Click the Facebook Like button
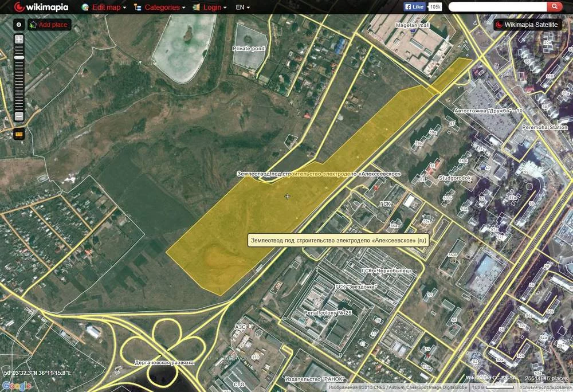 (415, 6)
